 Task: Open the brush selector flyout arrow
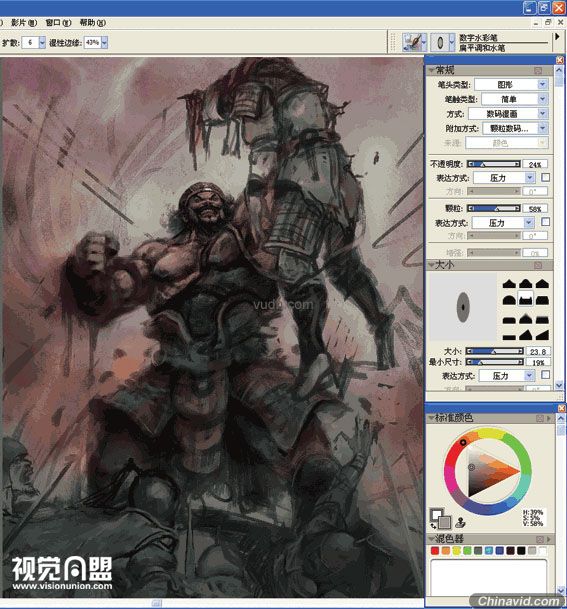557,37
